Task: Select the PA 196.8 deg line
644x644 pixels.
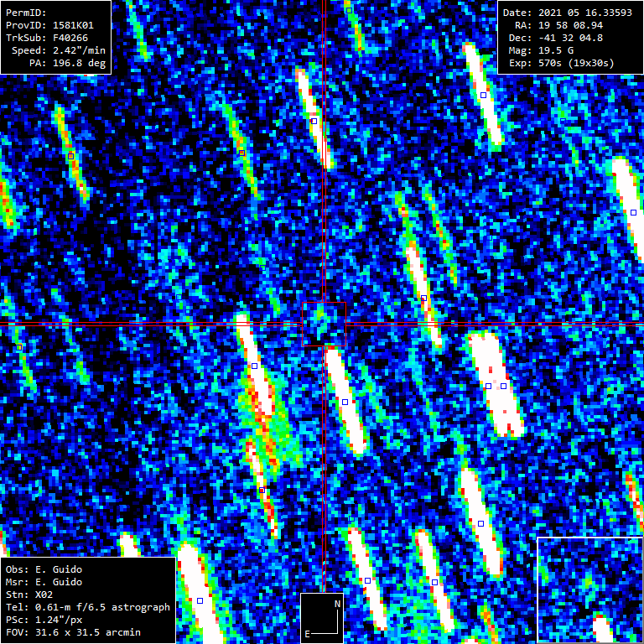Action: point(67,63)
